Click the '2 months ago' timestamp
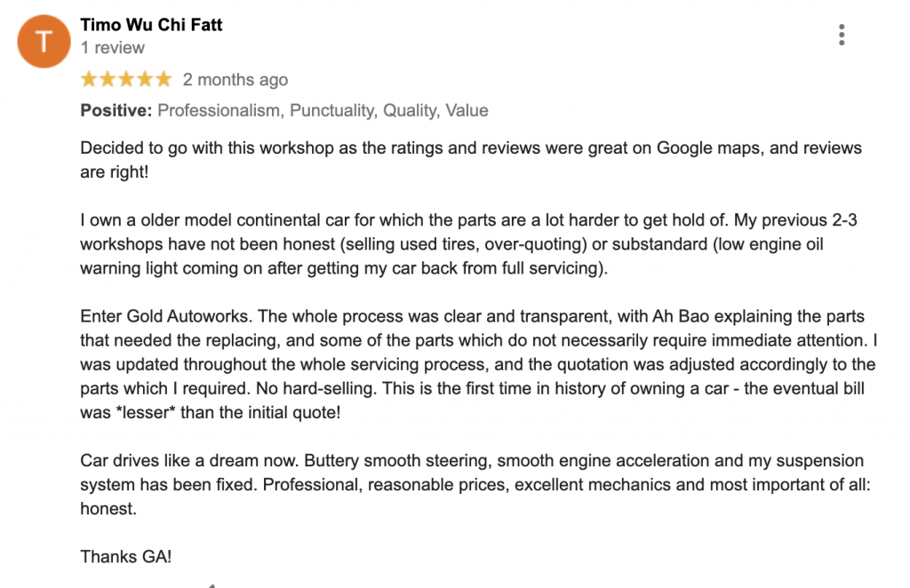 click(x=235, y=79)
